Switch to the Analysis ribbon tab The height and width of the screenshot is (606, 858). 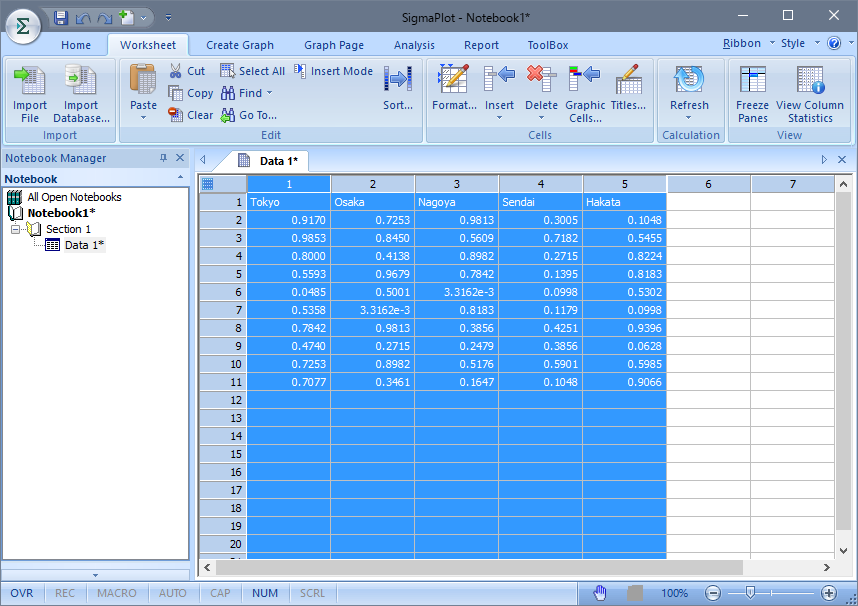(x=414, y=45)
